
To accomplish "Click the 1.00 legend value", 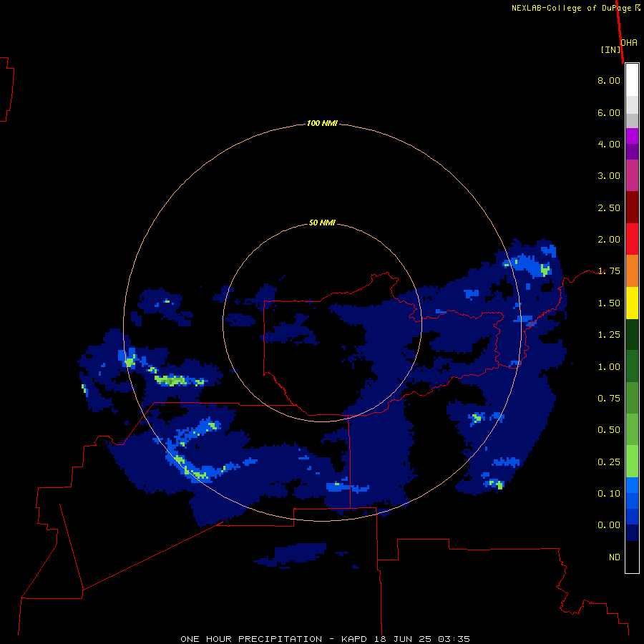I will point(609,367).
